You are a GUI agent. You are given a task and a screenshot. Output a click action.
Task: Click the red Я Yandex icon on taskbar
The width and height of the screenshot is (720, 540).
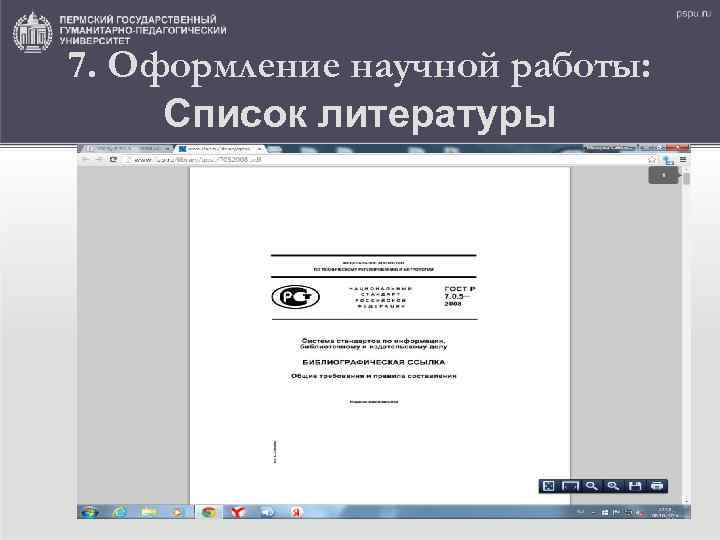point(296,512)
